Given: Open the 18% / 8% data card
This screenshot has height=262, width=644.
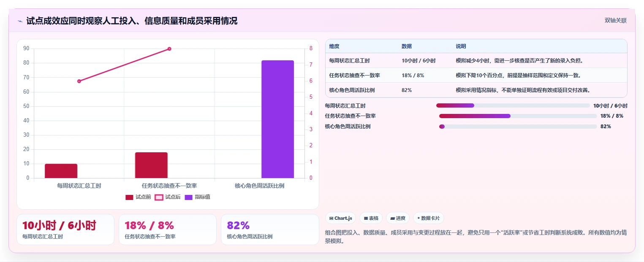Looking at the screenshot, I should pos(168,230).
